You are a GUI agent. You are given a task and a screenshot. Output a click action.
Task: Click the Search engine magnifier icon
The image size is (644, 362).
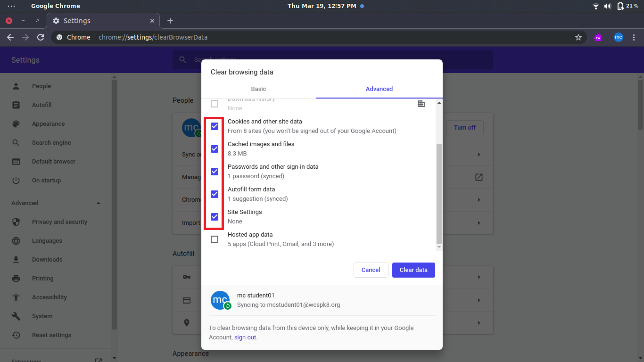pos(16,143)
